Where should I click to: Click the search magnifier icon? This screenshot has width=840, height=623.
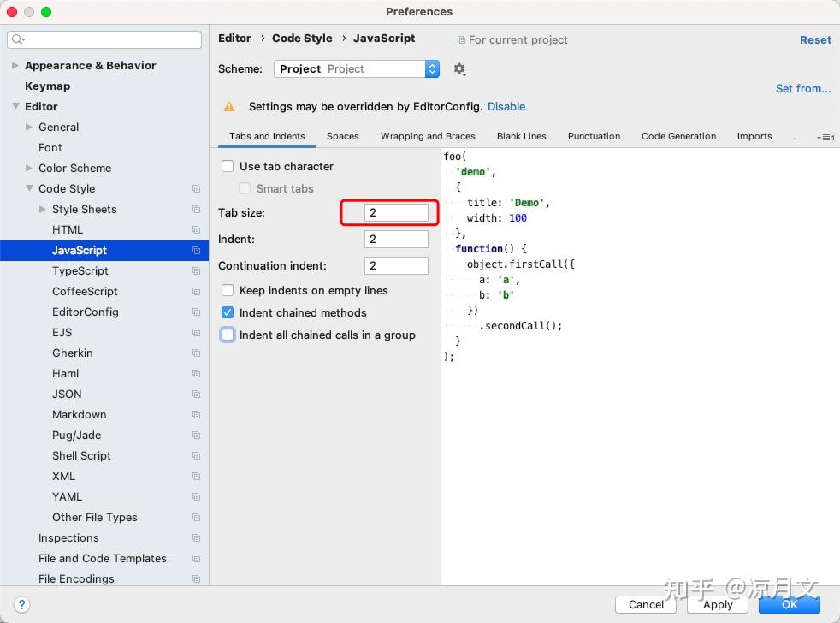pos(18,39)
